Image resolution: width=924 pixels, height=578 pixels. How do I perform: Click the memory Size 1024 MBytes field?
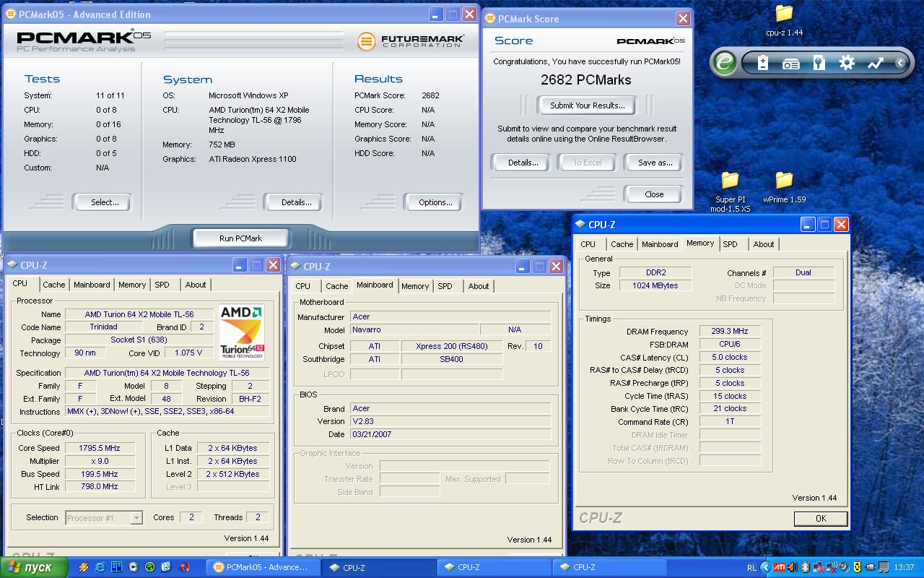tap(656, 285)
